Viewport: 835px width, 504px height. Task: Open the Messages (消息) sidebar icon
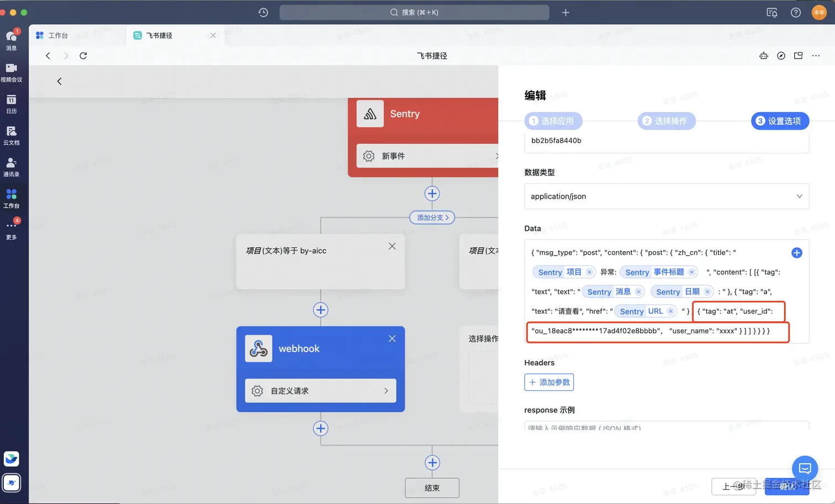[x=11, y=40]
